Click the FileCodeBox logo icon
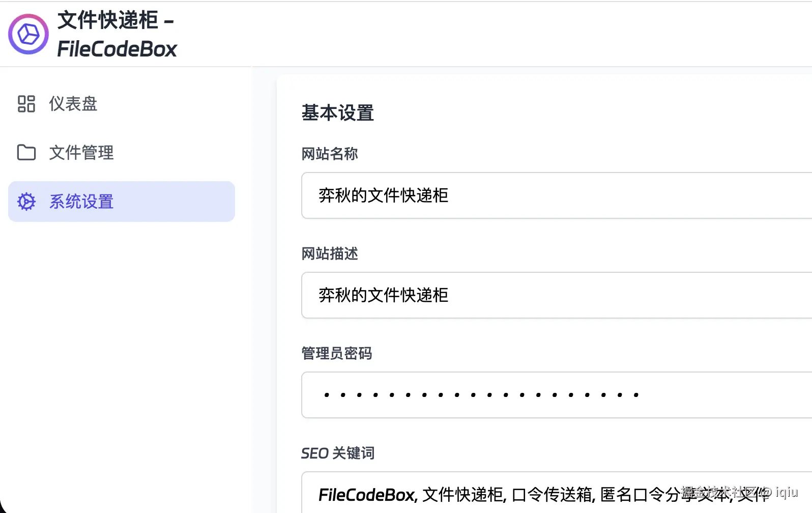812x513 pixels. point(28,35)
